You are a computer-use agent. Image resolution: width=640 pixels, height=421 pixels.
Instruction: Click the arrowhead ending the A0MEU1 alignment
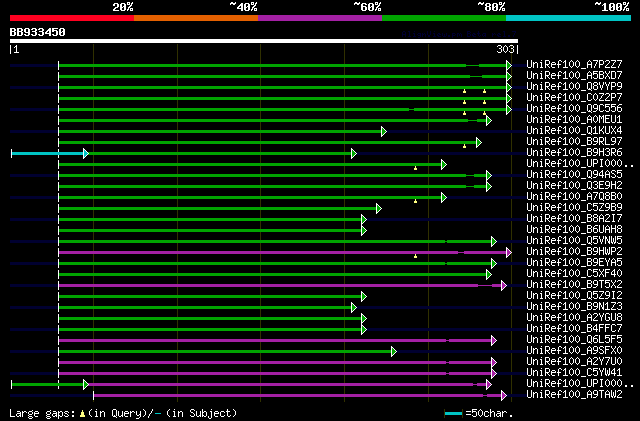point(489,120)
